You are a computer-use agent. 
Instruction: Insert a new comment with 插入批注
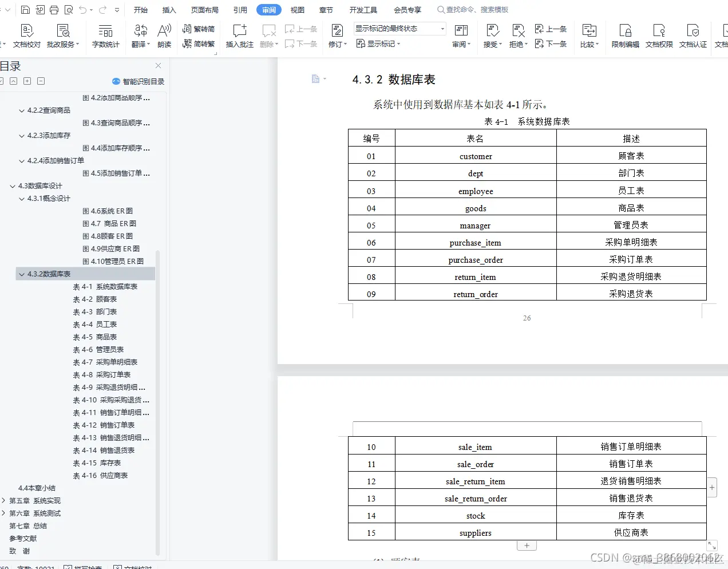[239, 34]
